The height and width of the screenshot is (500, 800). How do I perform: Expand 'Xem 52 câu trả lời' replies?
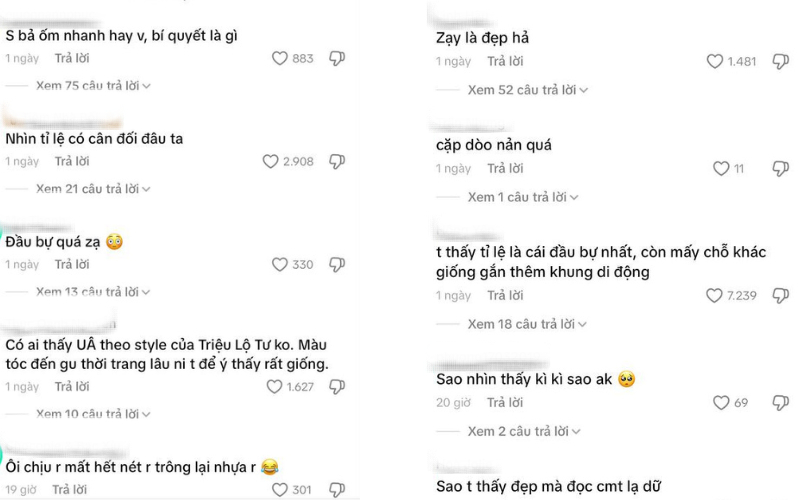click(x=528, y=90)
